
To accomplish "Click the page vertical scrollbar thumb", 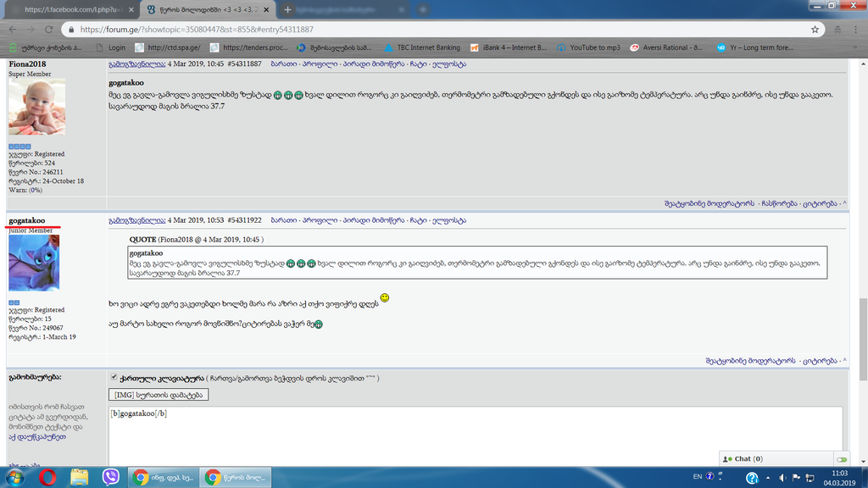I will [863, 339].
